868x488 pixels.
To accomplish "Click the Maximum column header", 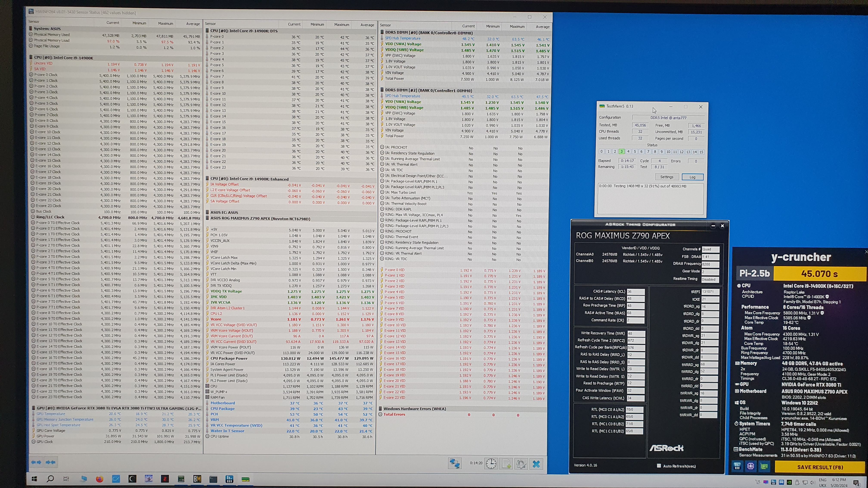I will coord(166,23).
